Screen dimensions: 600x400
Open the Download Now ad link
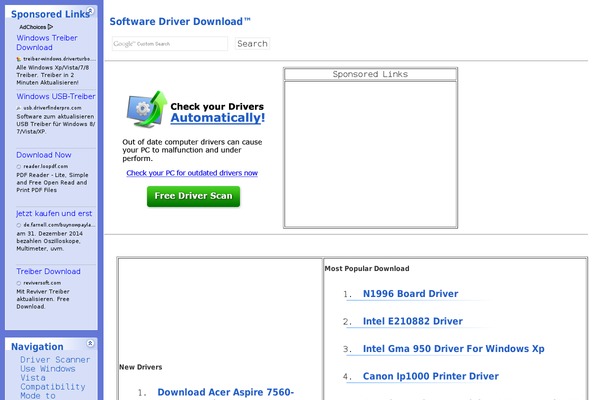tap(44, 155)
